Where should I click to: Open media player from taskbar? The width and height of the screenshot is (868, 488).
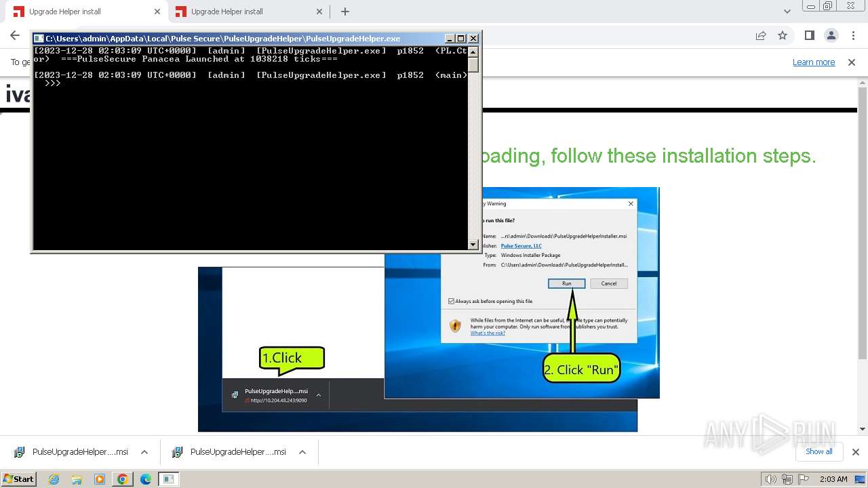coord(100,479)
